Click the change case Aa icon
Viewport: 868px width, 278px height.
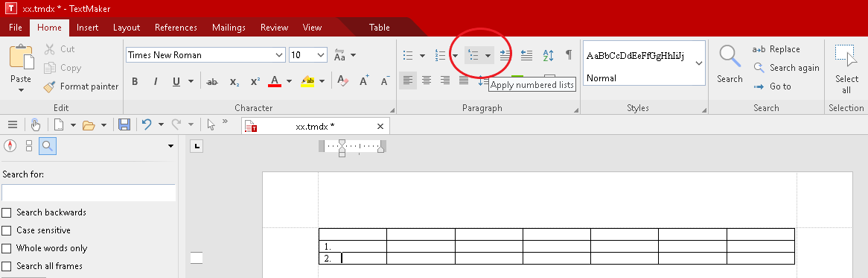click(340, 55)
